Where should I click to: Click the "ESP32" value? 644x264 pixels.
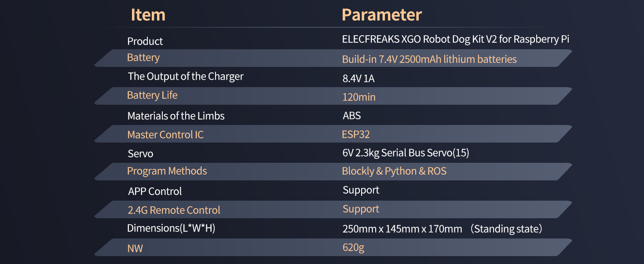point(355,135)
